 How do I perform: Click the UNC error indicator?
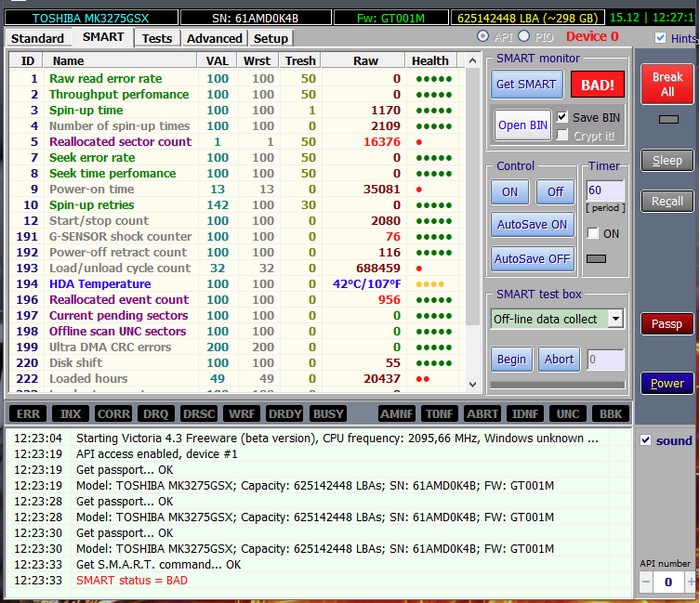[568, 413]
